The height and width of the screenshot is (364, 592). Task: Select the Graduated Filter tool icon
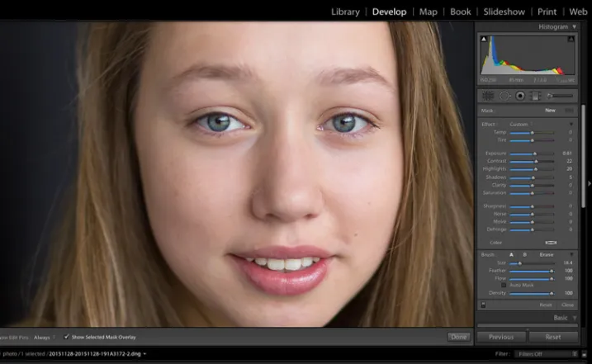pyautogui.click(x=535, y=96)
